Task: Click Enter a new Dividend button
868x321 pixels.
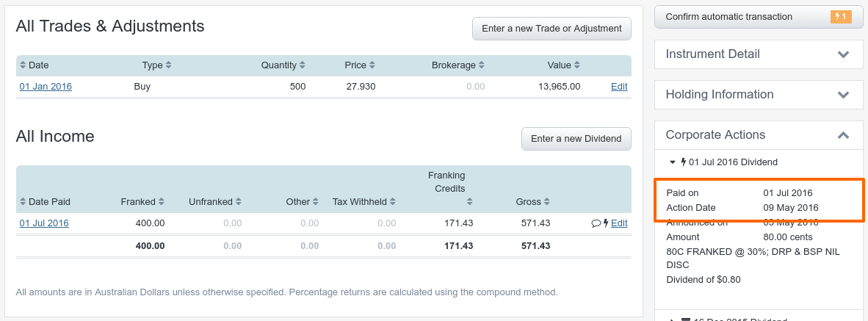Action: [x=576, y=139]
